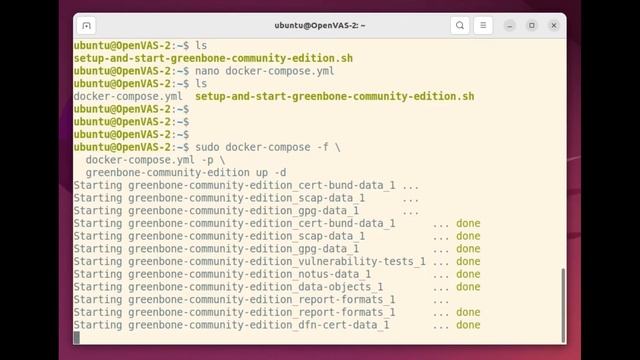Open the terminal search icon
This screenshot has width=640, height=360.
[x=460, y=26]
